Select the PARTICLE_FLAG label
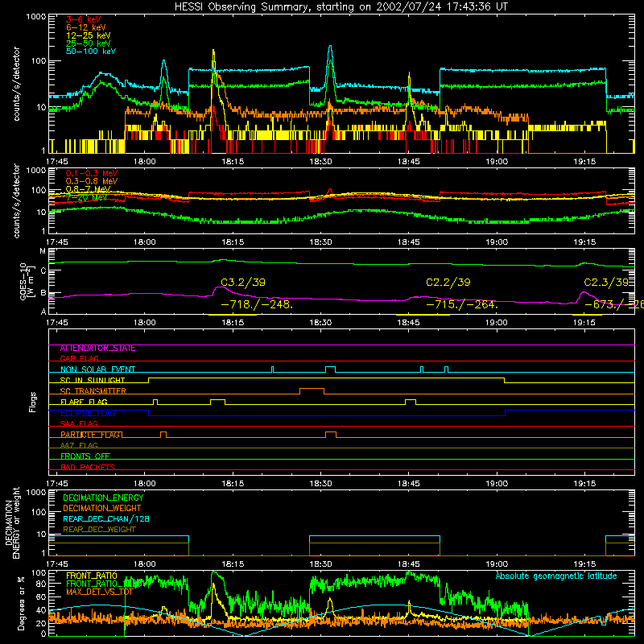 [x=91, y=435]
